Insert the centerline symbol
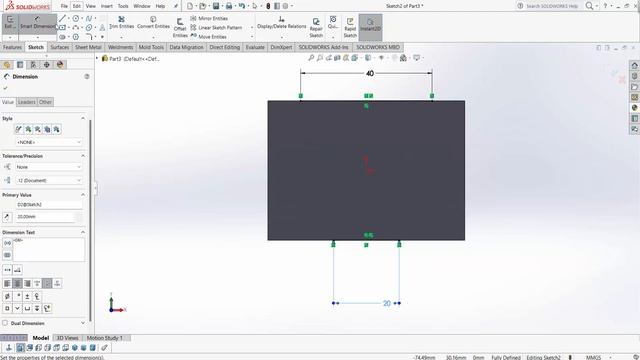 point(37,296)
